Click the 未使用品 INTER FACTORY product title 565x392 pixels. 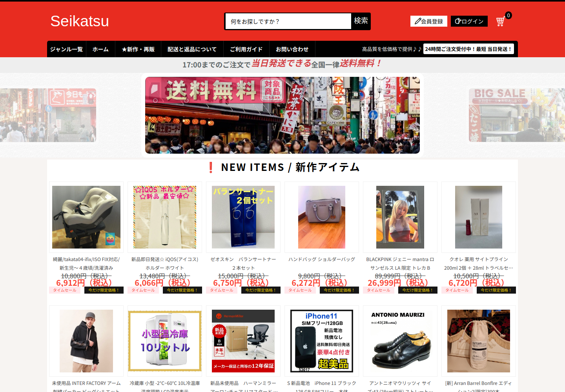86,386
